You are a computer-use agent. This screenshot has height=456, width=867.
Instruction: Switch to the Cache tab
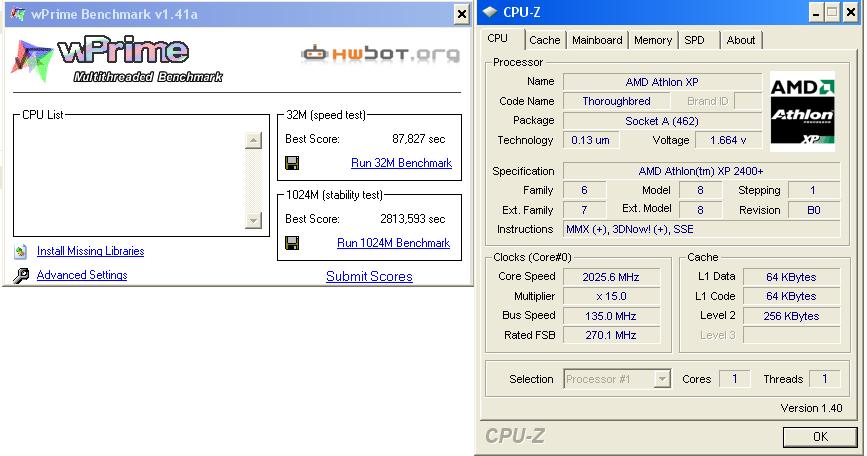(545, 40)
